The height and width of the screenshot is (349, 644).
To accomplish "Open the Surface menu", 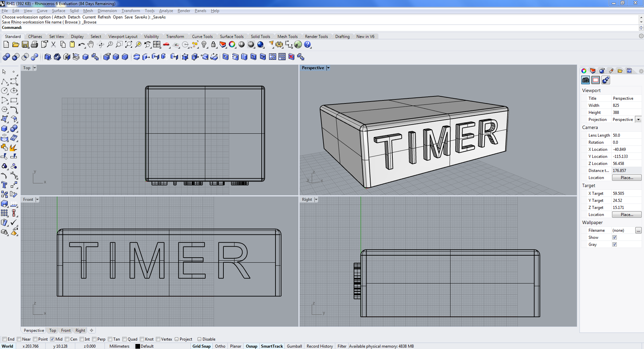I will (58, 11).
